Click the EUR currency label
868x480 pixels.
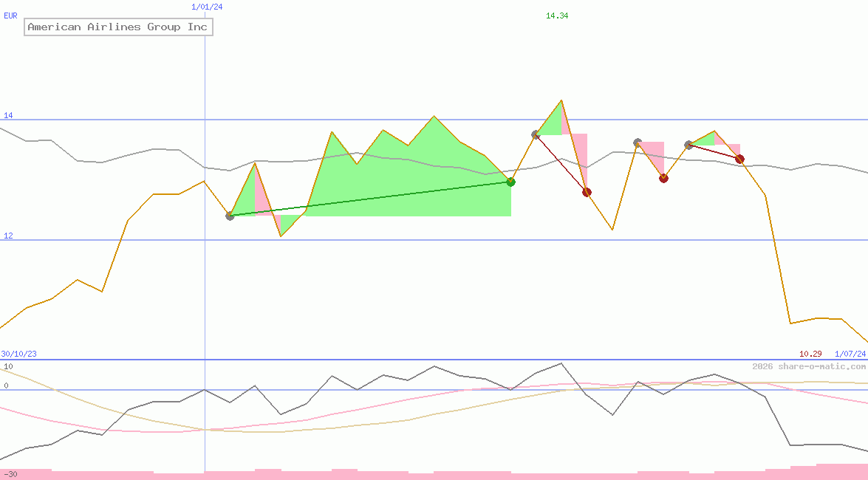tap(10, 16)
